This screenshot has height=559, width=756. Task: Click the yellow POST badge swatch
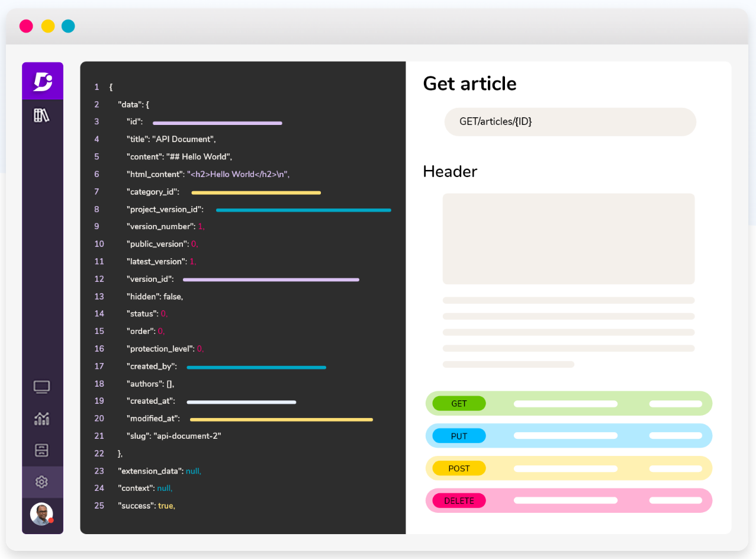458,468
